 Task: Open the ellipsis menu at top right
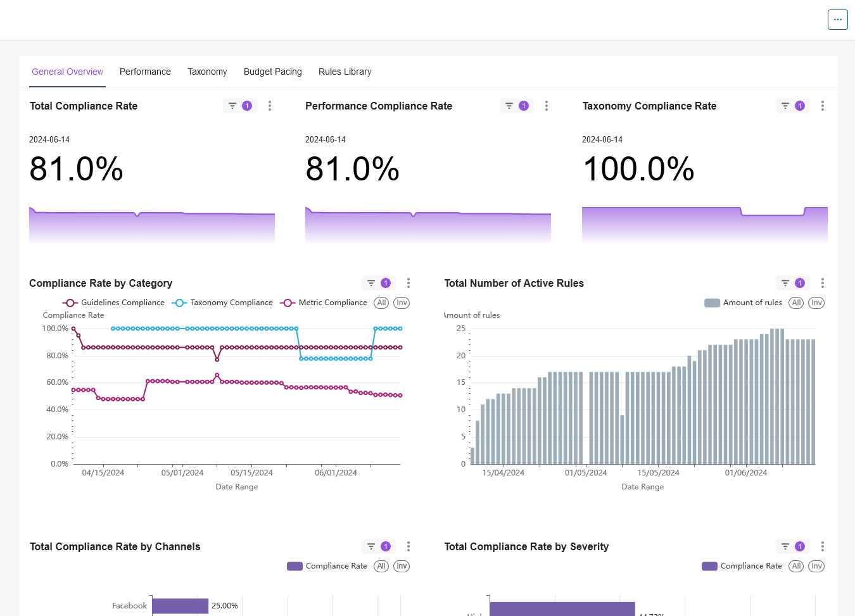tap(837, 20)
